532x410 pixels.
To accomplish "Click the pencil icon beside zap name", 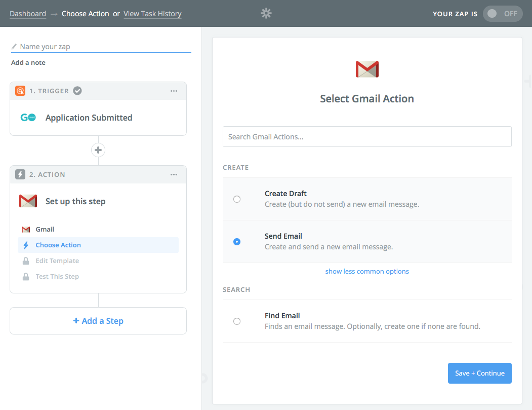I will (x=14, y=47).
